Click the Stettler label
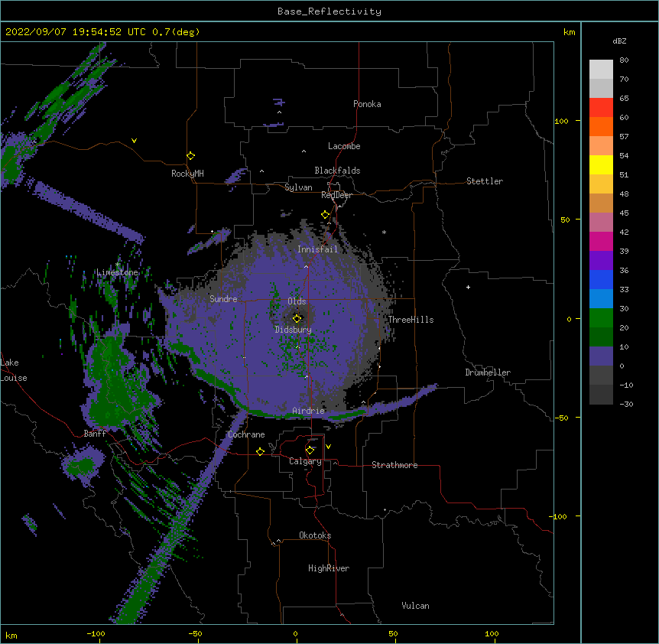The image size is (659, 644). click(x=485, y=181)
